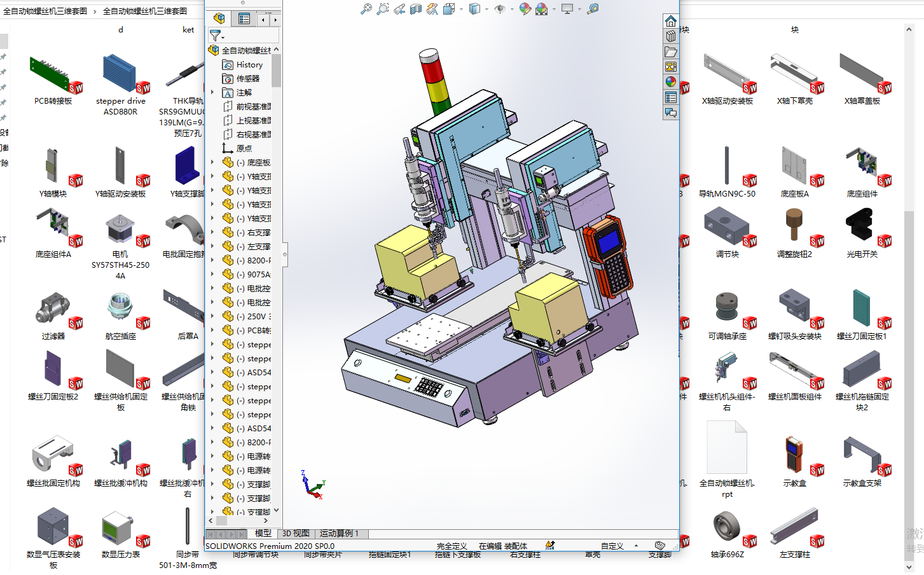
Task: Expand the 250V component node
Action: (x=212, y=316)
